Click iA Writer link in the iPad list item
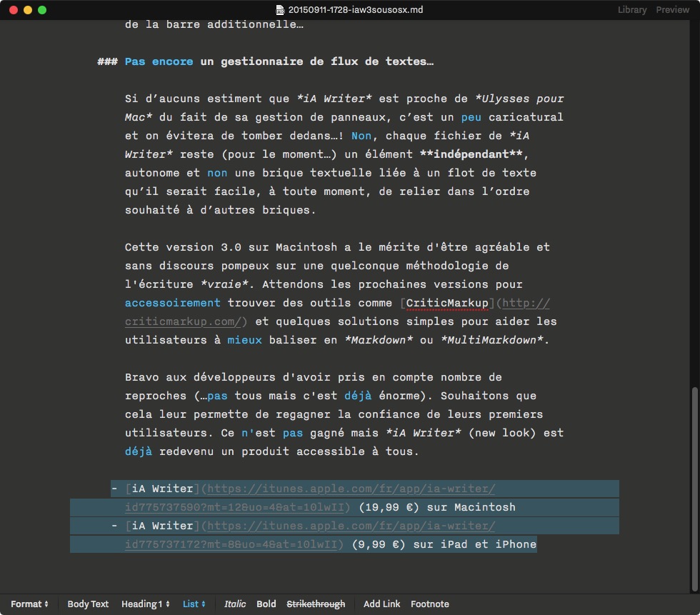700x615 pixels. (x=162, y=526)
